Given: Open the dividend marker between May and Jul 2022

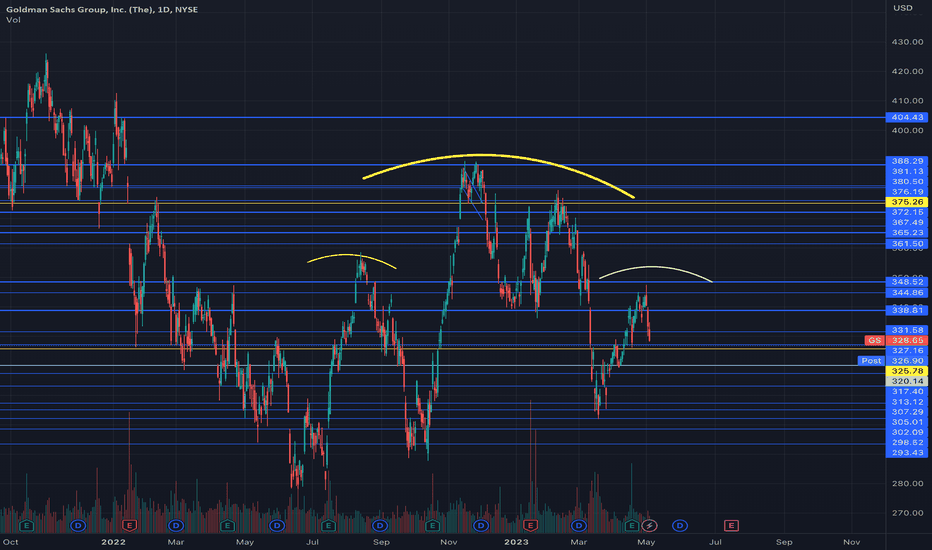Looking at the screenshot, I should [x=276, y=526].
